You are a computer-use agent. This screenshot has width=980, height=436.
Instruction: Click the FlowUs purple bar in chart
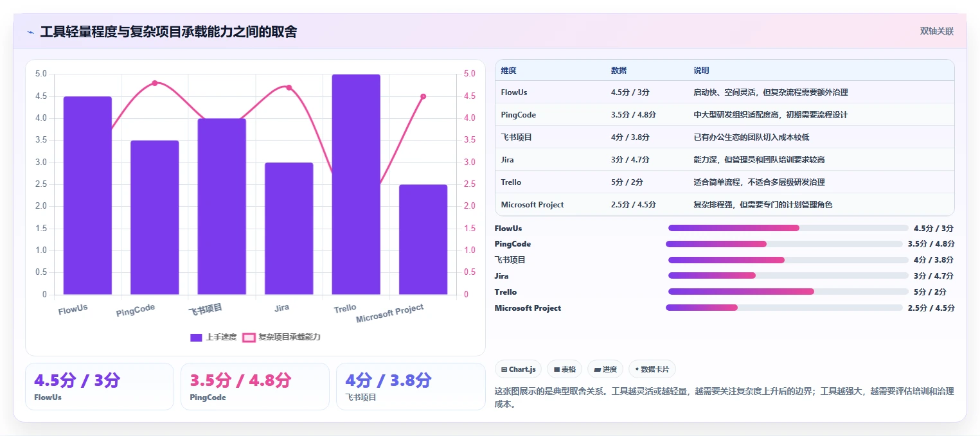(87, 196)
